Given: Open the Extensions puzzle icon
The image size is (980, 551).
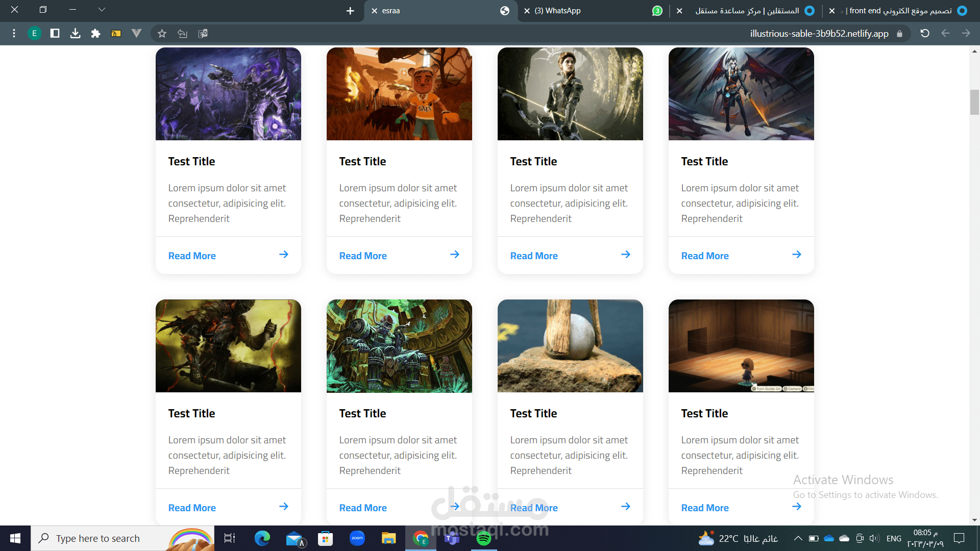Looking at the screenshot, I should coord(95,34).
